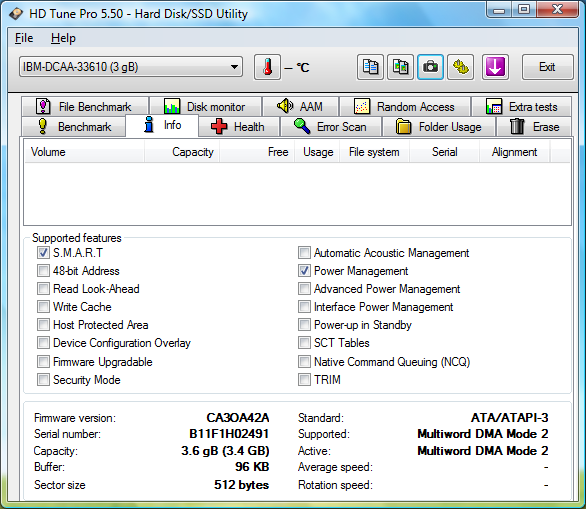Screen dimensions: 586x509
Task: Open the Health tab
Action: (x=239, y=127)
